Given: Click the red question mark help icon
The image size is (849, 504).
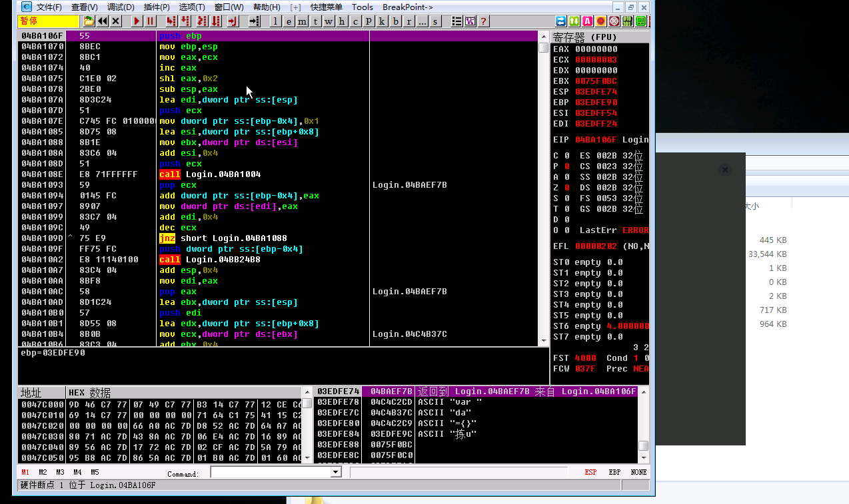Looking at the screenshot, I should pos(484,21).
